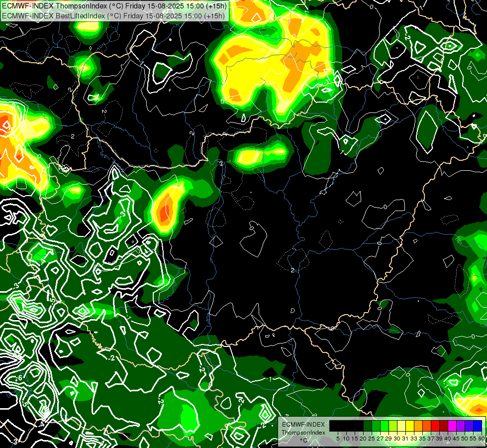This screenshot has height=448, width=487.
Task: Click legend scale value '33'
Action: pos(414,439)
